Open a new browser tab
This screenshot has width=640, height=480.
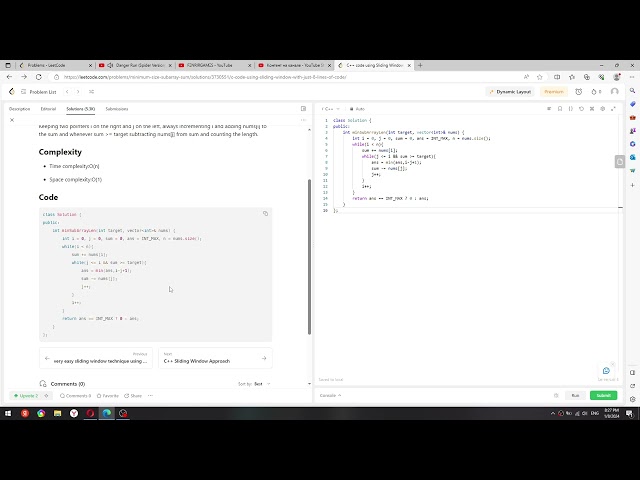[x=420, y=65]
